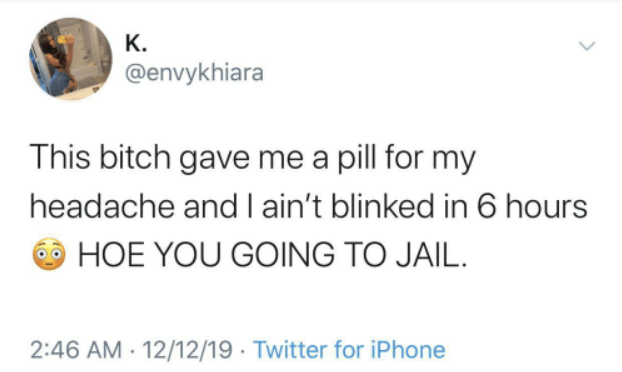The height and width of the screenshot is (372, 622).
Task: Click the word 'GOING' in the tweet
Action: [283, 254]
